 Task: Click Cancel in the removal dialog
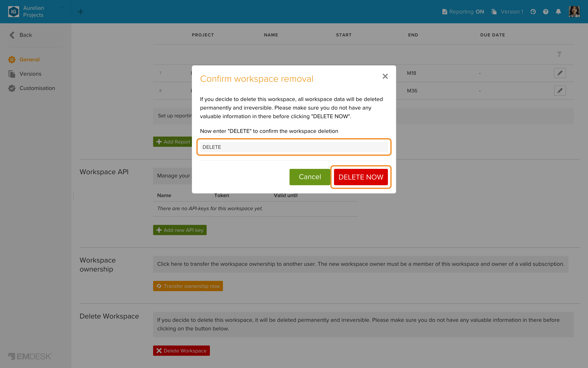point(310,177)
